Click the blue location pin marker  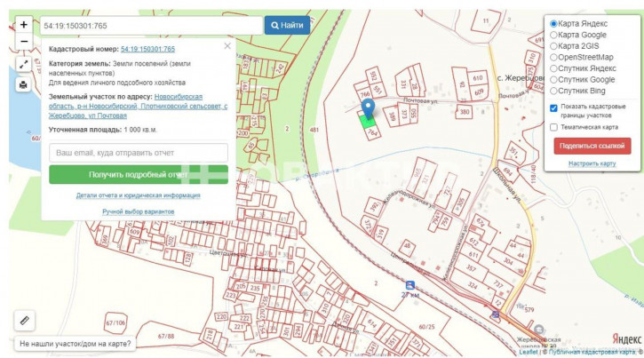368,108
